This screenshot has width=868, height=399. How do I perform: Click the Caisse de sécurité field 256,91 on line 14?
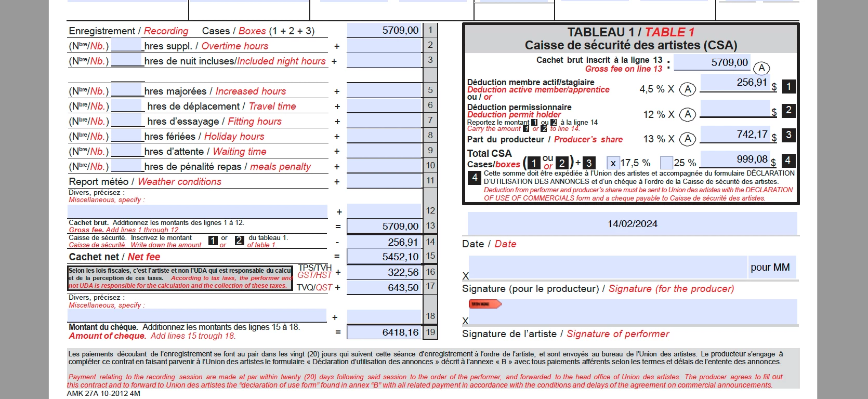tap(384, 242)
